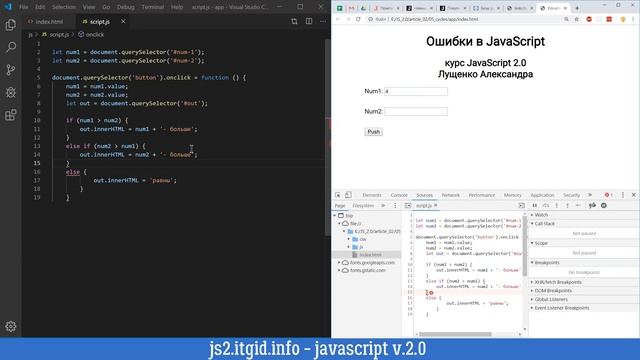Close the script.js editor tab in VS Code

[x=123, y=21]
